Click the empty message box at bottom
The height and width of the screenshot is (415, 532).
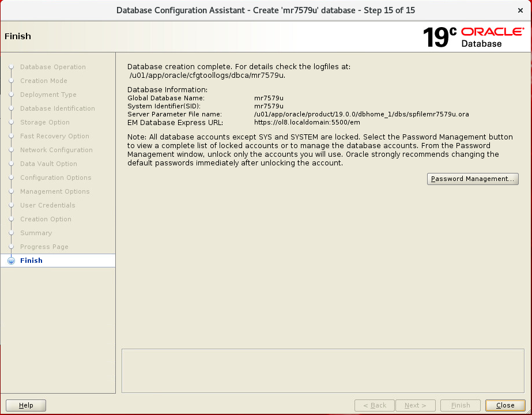point(323,371)
